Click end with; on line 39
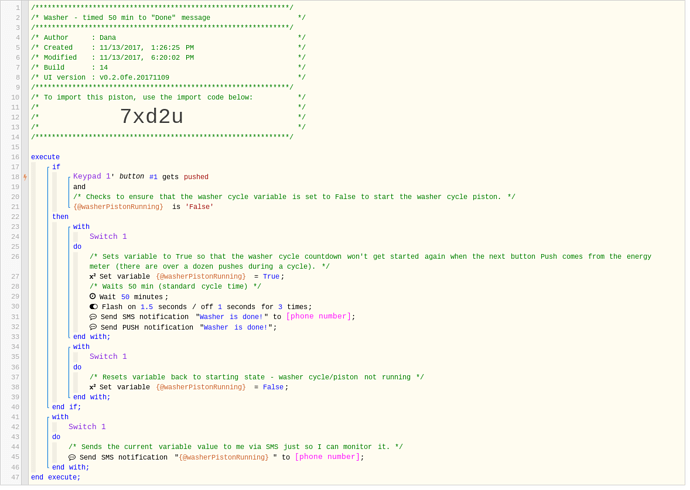690x490 pixels. [x=92, y=397]
